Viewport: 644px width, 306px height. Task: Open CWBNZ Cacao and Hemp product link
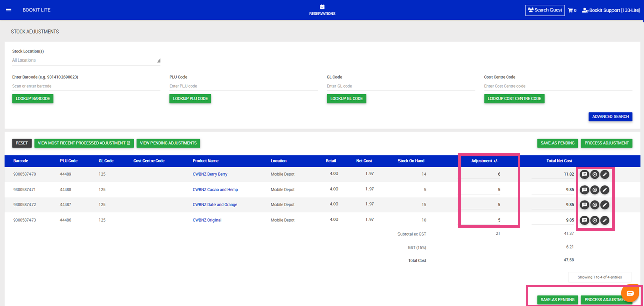(x=215, y=190)
